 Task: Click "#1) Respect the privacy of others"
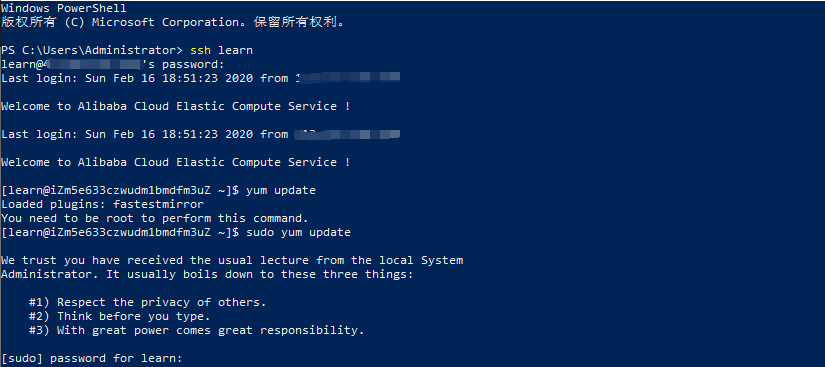148,302
